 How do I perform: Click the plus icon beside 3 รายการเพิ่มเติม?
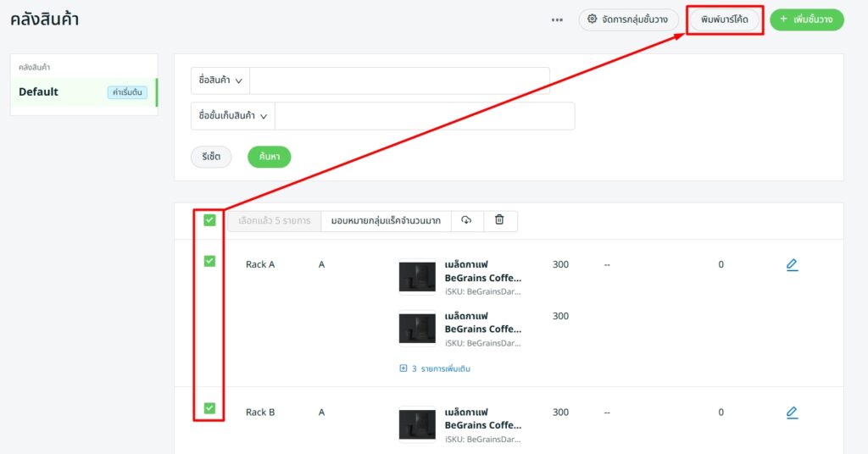(403, 369)
